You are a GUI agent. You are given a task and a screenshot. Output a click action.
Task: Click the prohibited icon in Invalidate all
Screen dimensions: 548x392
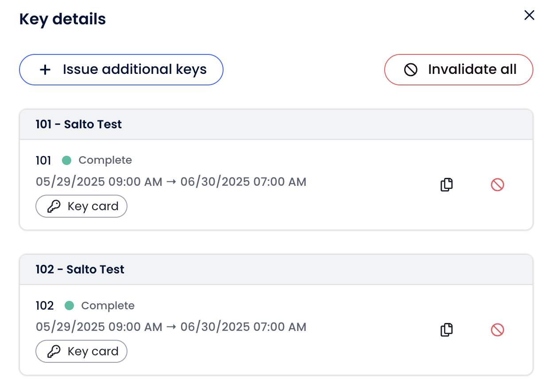(411, 70)
